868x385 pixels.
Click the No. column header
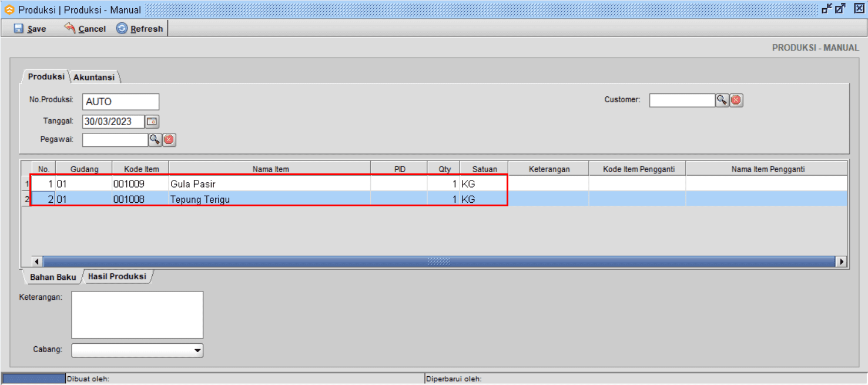(43, 169)
